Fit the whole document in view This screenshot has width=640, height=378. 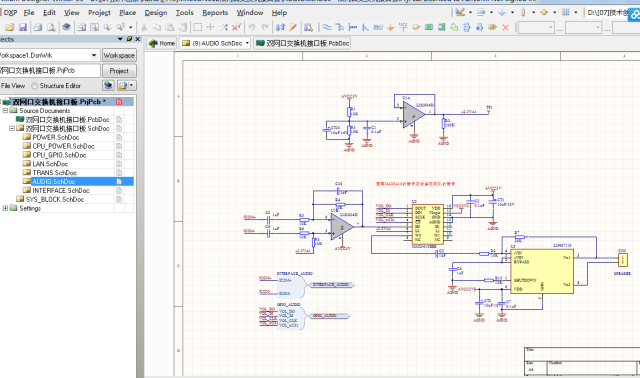pos(82,27)
